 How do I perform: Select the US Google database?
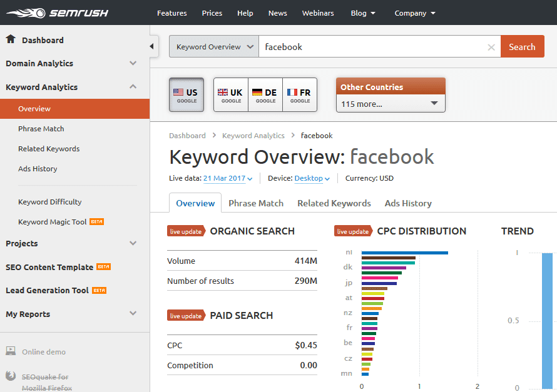187,95
